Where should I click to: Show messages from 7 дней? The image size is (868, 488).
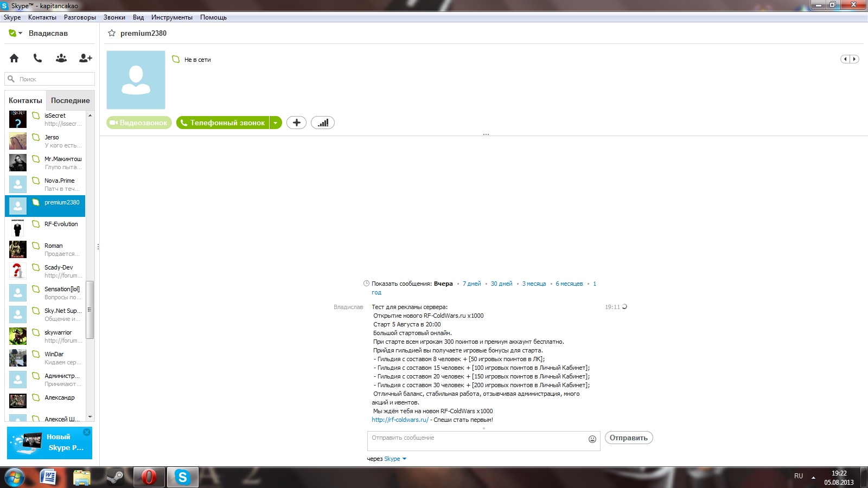pos(472,284)
